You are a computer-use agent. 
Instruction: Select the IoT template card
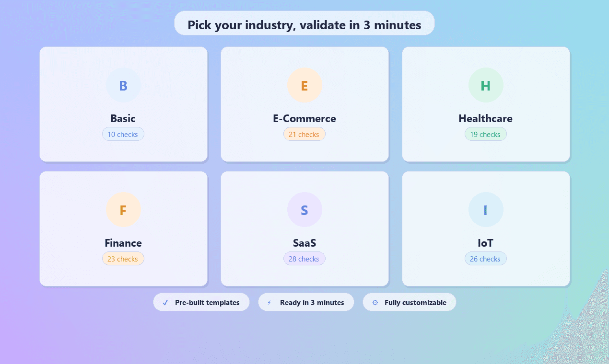[486, 228]
